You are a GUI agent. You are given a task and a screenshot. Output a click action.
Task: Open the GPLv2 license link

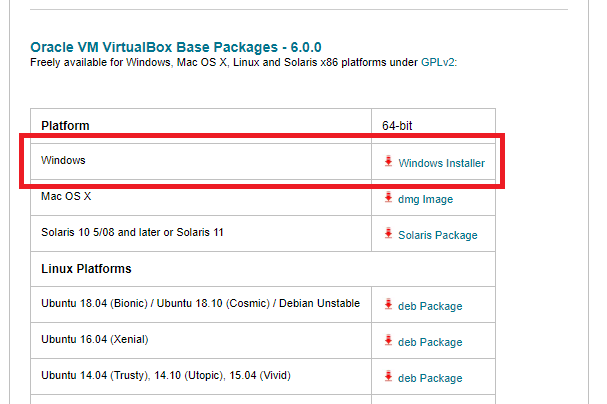click(438, 62)
